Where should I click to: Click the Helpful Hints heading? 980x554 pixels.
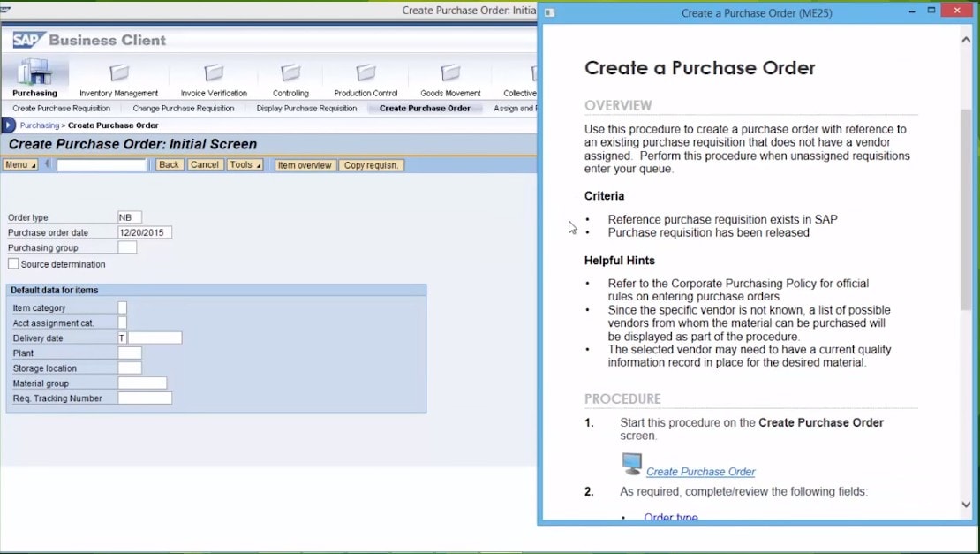(x=620, y=260)
